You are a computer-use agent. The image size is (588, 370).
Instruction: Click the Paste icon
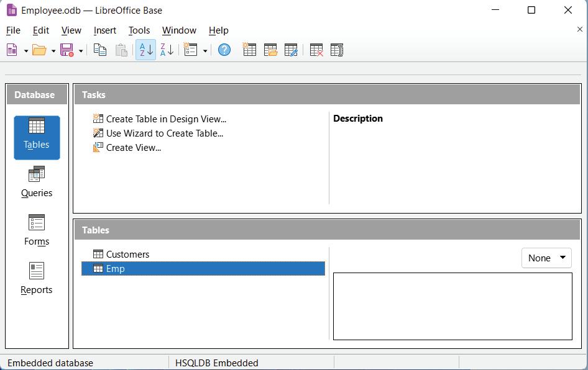click(x=121, y=50)
